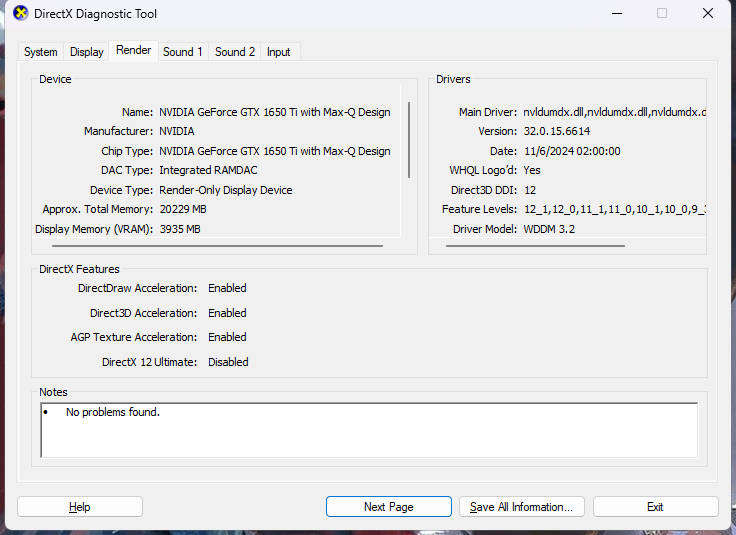Switch to the Input tab

pyautogui.click(x=279, y=52)
